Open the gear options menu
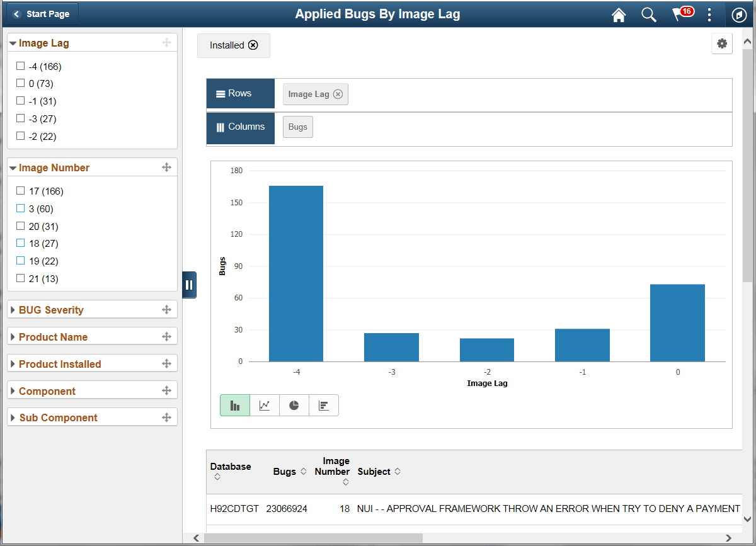This screenshot has width=756, height=546. [x=722, y=43]
